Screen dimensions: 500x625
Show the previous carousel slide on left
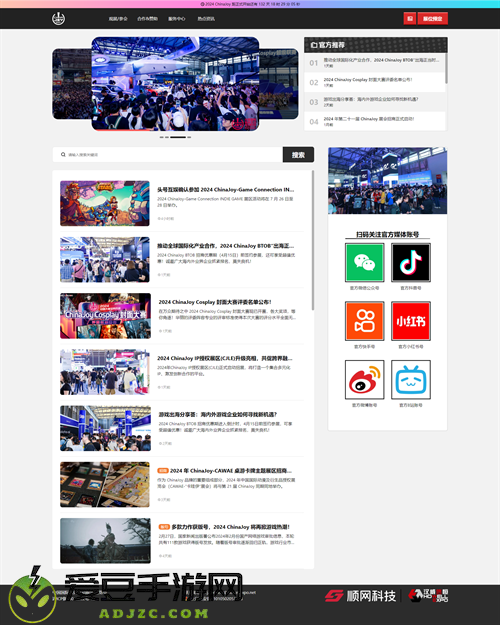pyautogui.click(x=72, y=84)
